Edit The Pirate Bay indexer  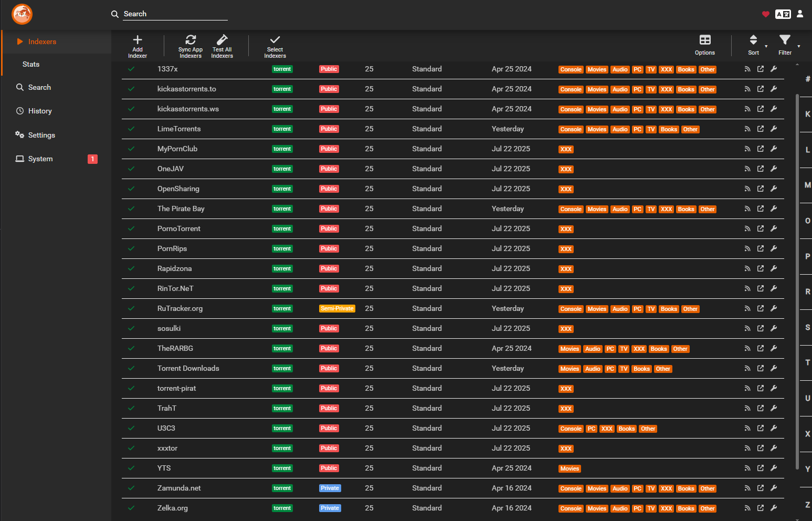point(774,209)
